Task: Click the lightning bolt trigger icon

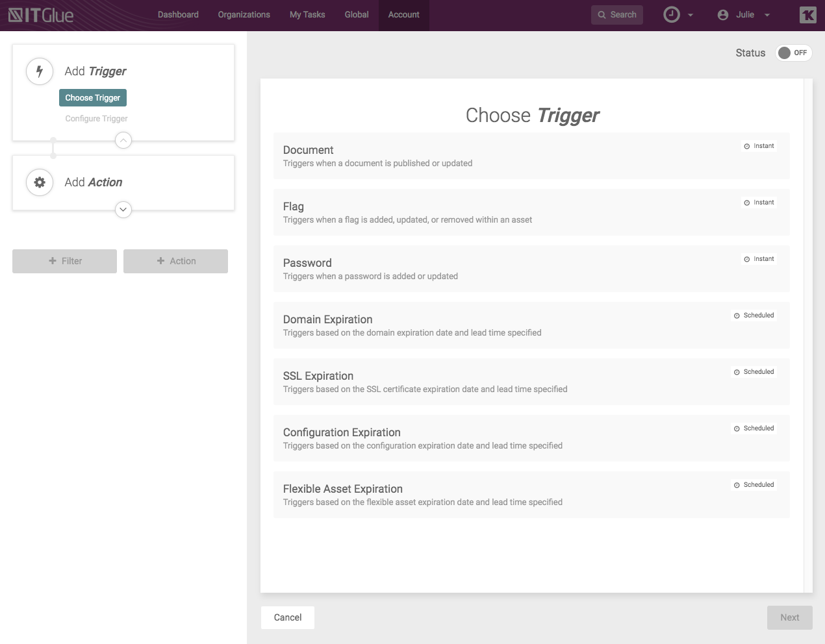Action: click(x=40, y=71)
